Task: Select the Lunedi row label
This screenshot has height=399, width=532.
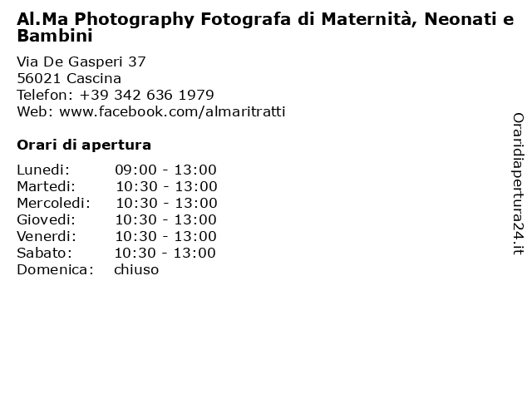Action: [x=43, y=170]
